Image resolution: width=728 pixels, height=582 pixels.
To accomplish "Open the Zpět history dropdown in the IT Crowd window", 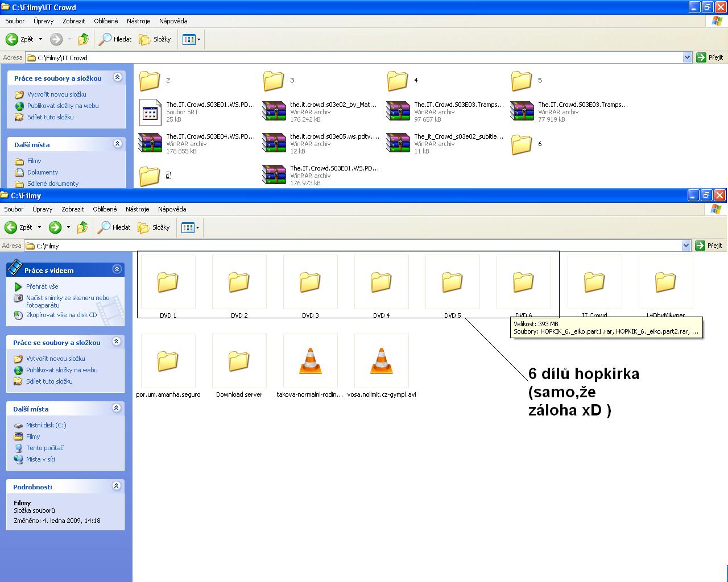I will point(40,39).
